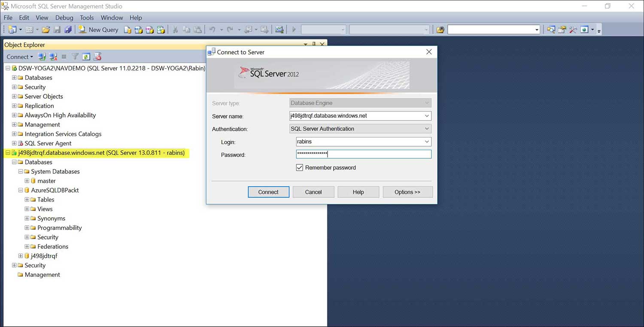Open the Server name dropdown list
Viewport: 644px width, 327px height.
(426, 115)
